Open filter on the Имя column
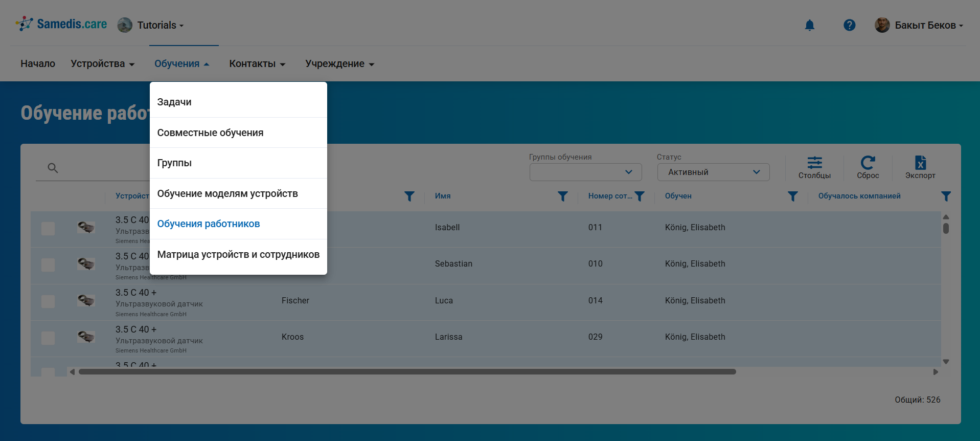The image size is (980, 441). (x=562, y=196)
